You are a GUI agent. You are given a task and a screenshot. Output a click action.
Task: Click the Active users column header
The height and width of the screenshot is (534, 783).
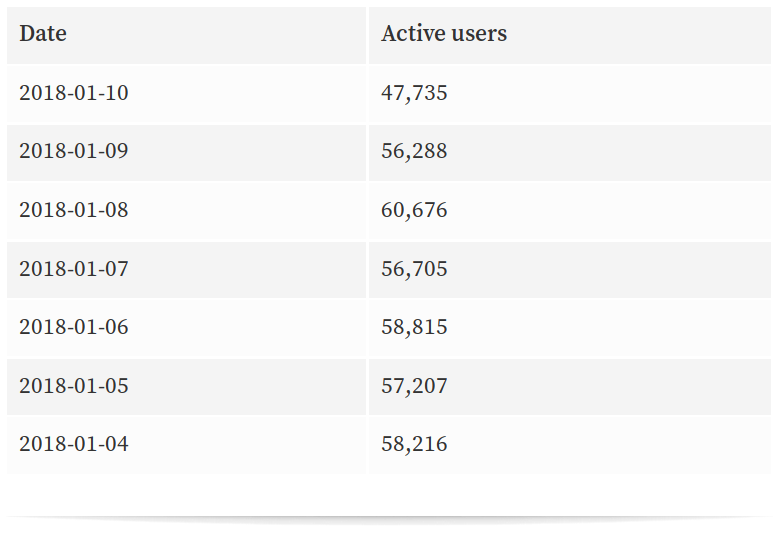pyautogui.click(x=444, y=34)
